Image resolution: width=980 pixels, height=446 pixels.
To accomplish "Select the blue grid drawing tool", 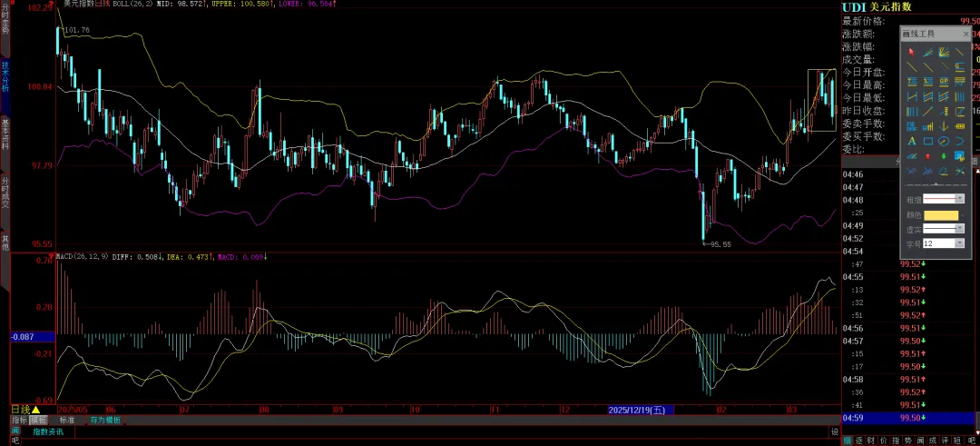I will 960,156.
